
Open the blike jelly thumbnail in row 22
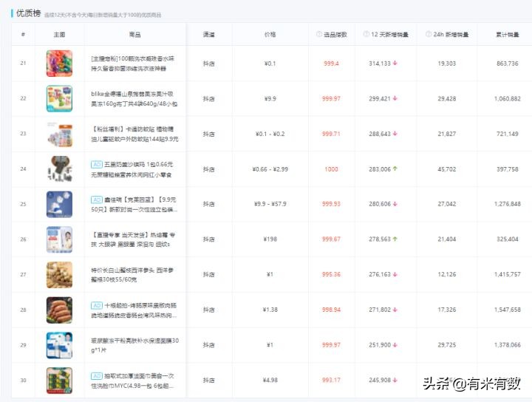tap(59, 99)
